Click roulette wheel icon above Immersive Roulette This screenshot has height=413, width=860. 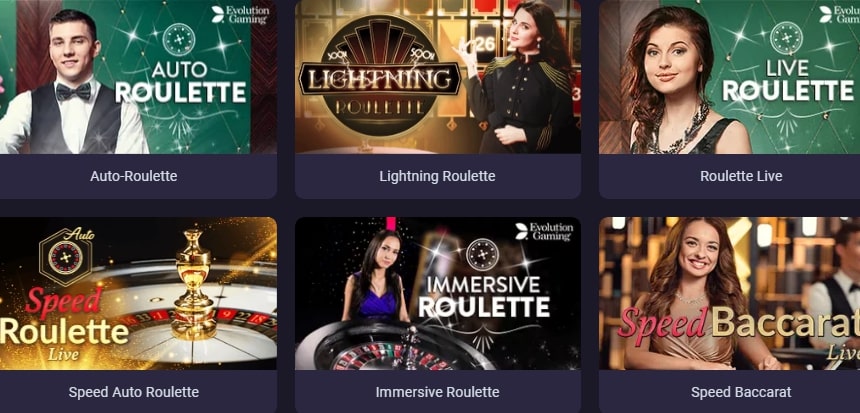click(x=483, y=254)
